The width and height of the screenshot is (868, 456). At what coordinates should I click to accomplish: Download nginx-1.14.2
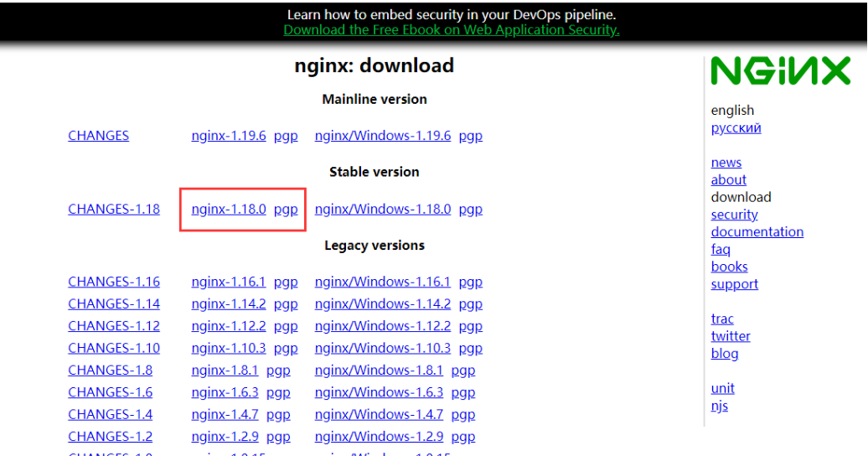[x=229, y=304]
